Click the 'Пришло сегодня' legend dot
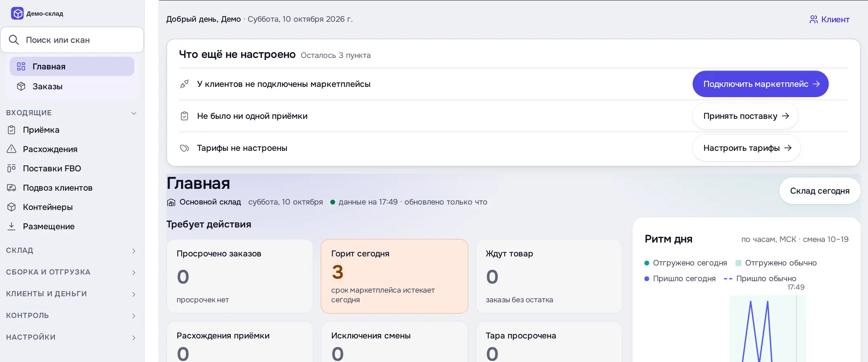Viewport: 868px width, 362px height. [647, 279]
